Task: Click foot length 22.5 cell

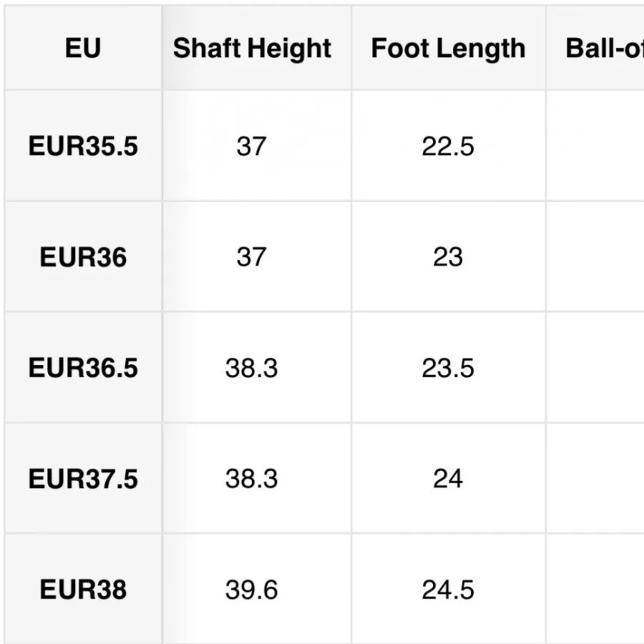Action: [x=448, y=147]
